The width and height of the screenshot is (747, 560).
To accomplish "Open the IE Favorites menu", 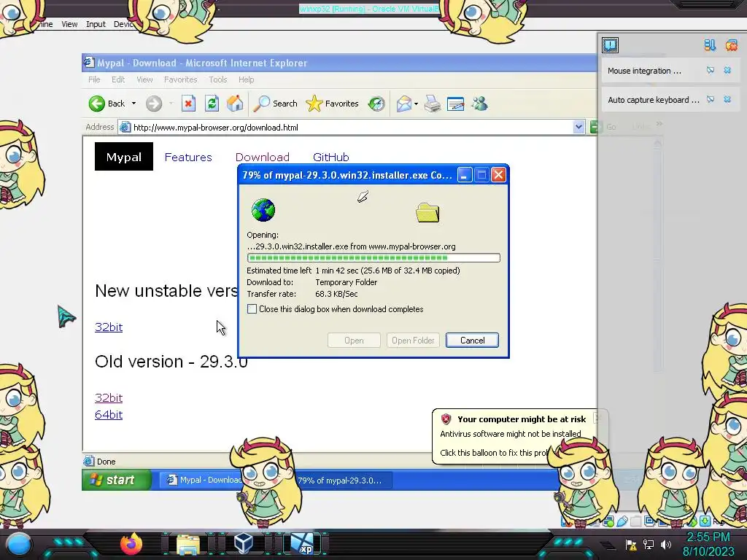I will coord(181,79).
